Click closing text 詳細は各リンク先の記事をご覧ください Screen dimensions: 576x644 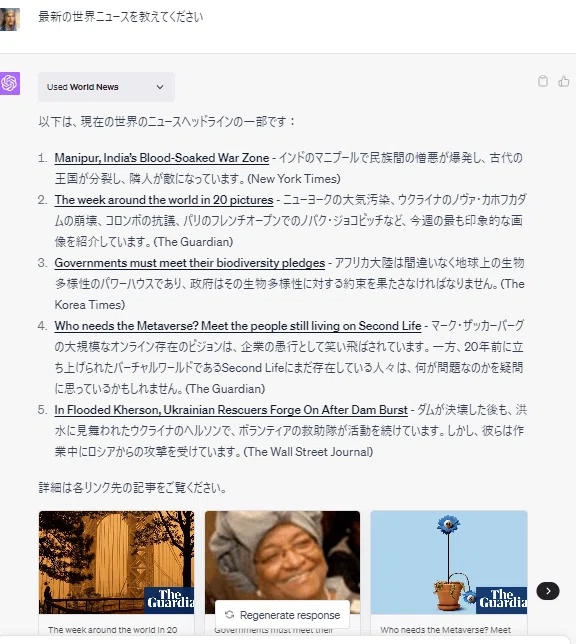(132, 488)
